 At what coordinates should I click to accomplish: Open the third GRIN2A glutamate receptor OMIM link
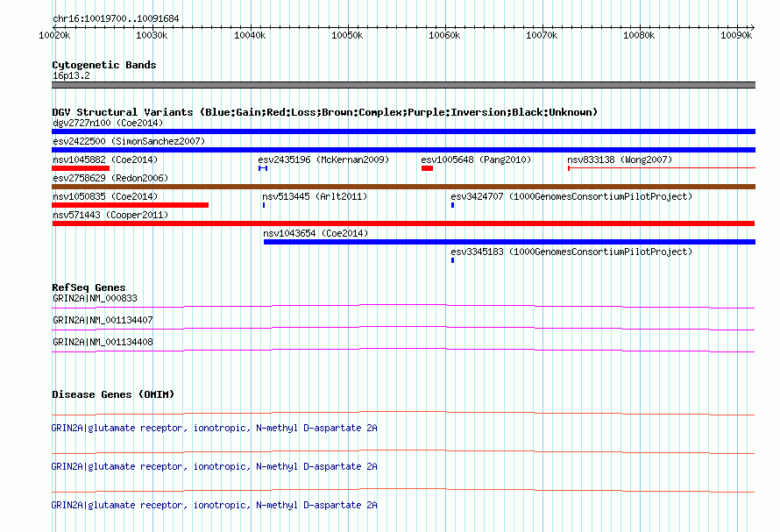(215, 505)
